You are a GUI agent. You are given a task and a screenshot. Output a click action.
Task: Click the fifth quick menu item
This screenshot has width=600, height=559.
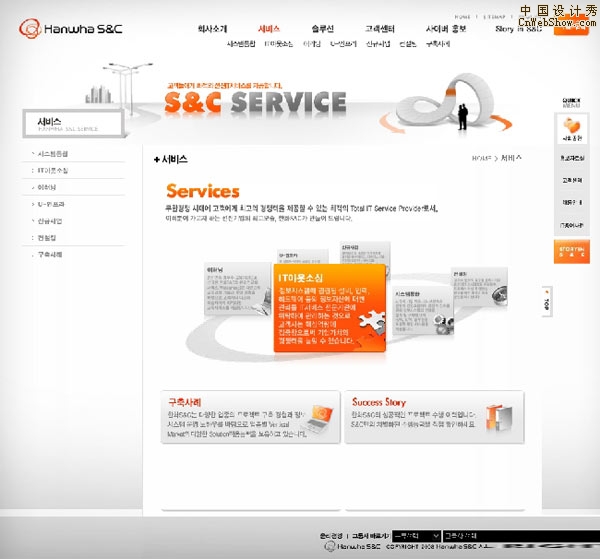(x=572, y=225)
